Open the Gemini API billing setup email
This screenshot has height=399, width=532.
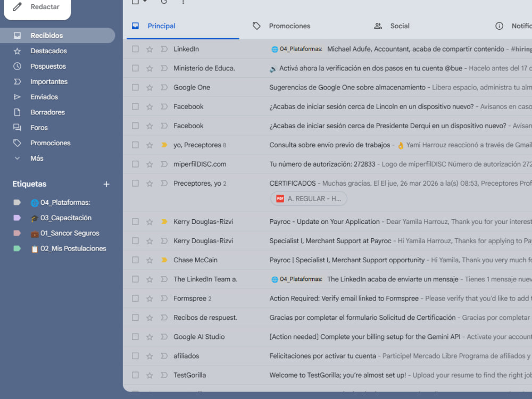pyautogui.click(x=327, y=337)
